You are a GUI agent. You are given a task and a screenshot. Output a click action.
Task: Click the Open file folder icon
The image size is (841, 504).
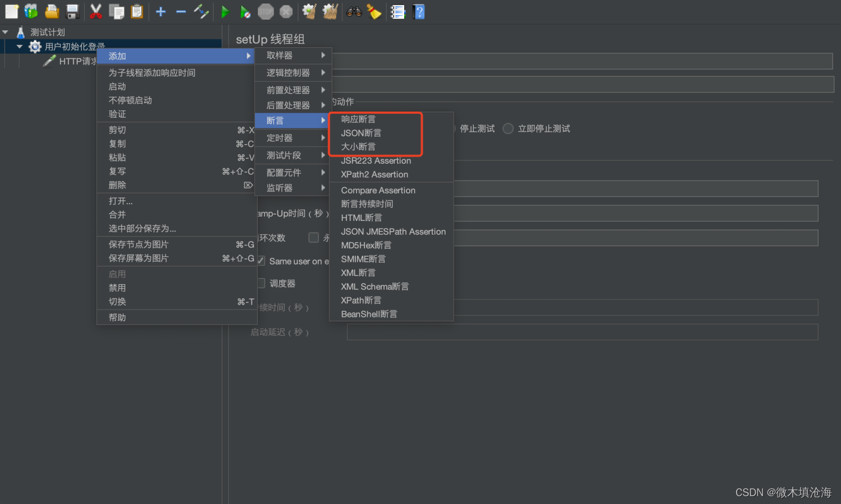52,11
